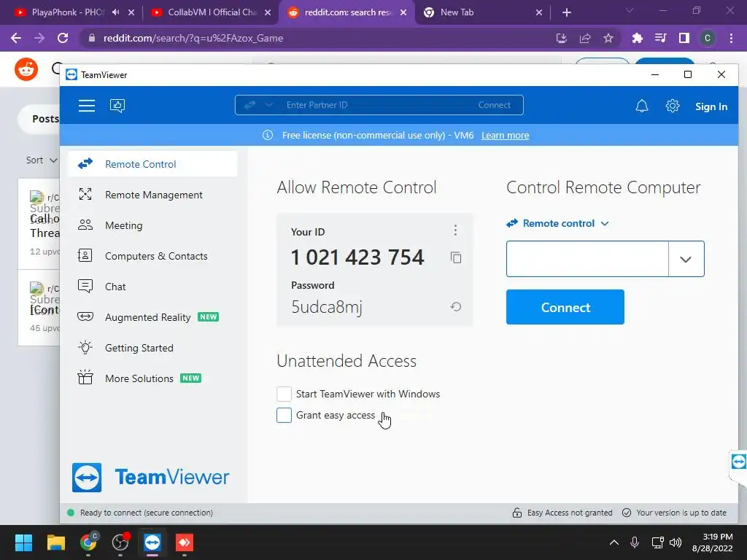Open the Sort dropdown on Reddit page
Viewport: 747px width, 560px height.
[x=42, y=160]
